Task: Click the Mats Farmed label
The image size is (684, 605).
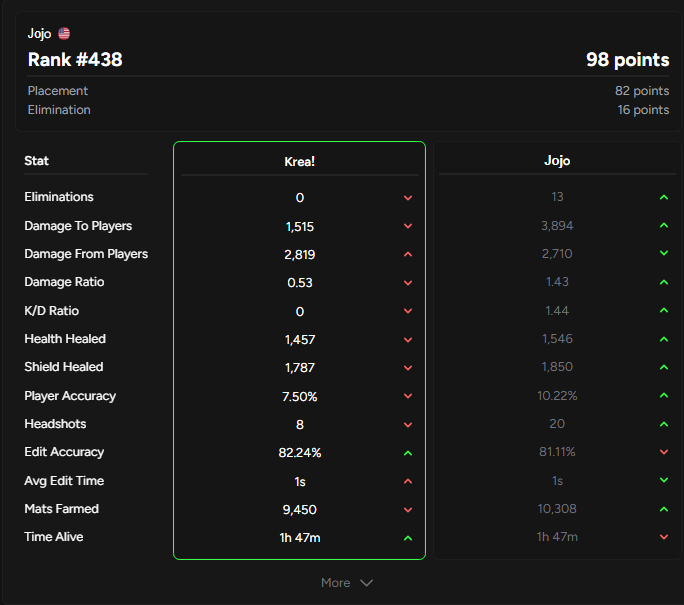Action: click(x=62, y=509)
